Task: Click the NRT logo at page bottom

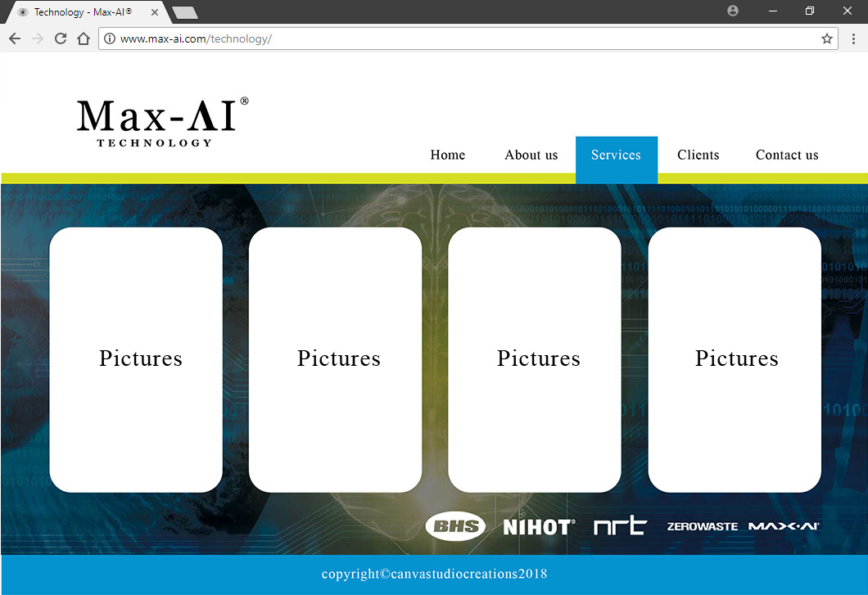Action: (x=620, y=526)
